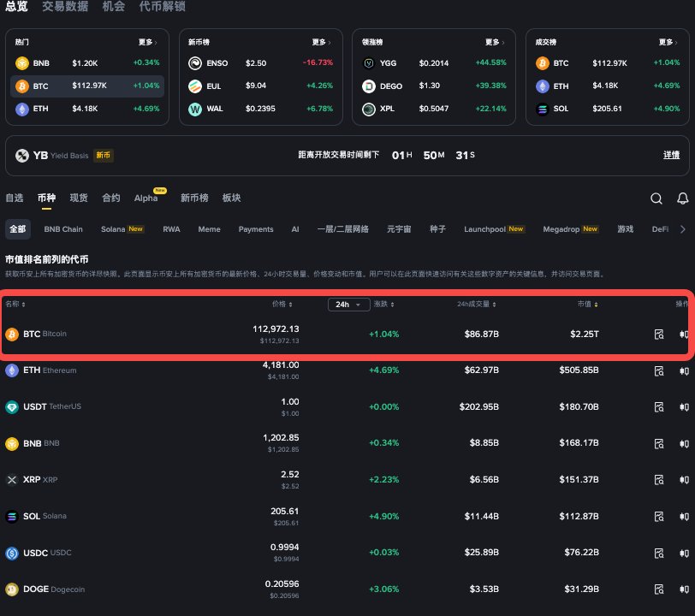695x616 pixels.
Task: Click the notification bell icon
Action: coord(682,198)
